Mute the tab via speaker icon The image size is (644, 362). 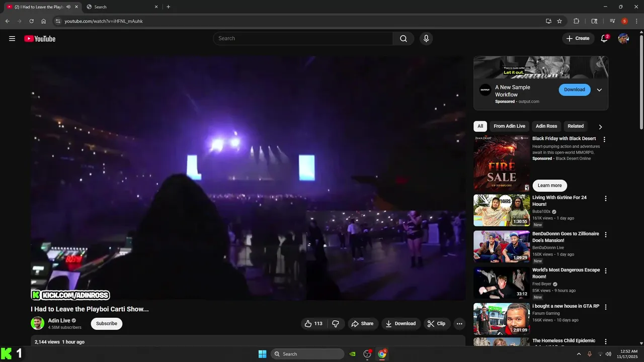point(68,7)
